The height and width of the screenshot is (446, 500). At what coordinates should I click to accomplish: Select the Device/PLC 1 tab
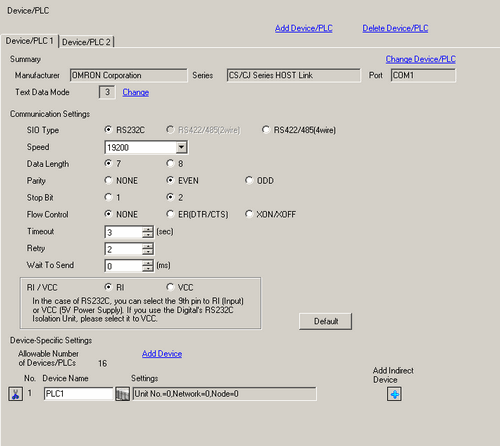pyautogui.click(x=29, y=41)
